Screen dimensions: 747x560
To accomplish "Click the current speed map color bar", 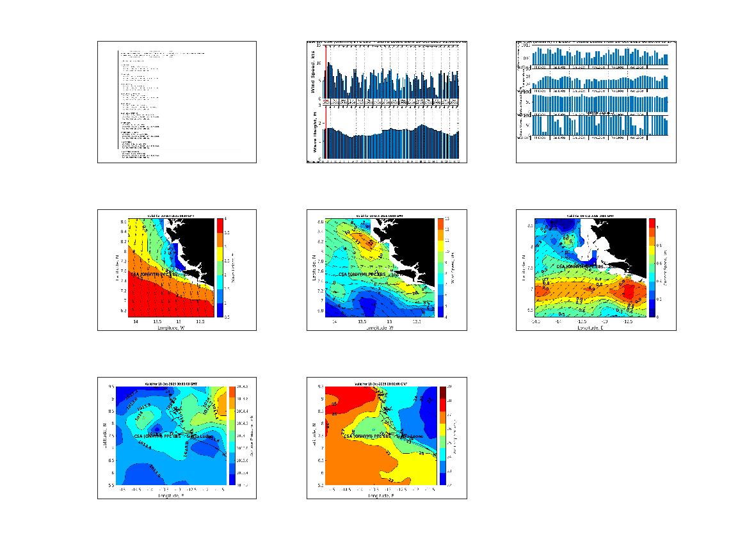I will [652, 268].
